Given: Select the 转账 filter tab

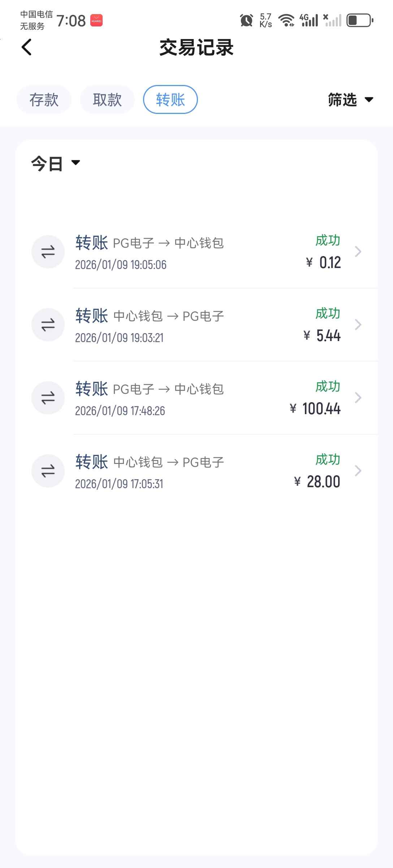Looking at the screenshot, I should (x=170, y=99).
